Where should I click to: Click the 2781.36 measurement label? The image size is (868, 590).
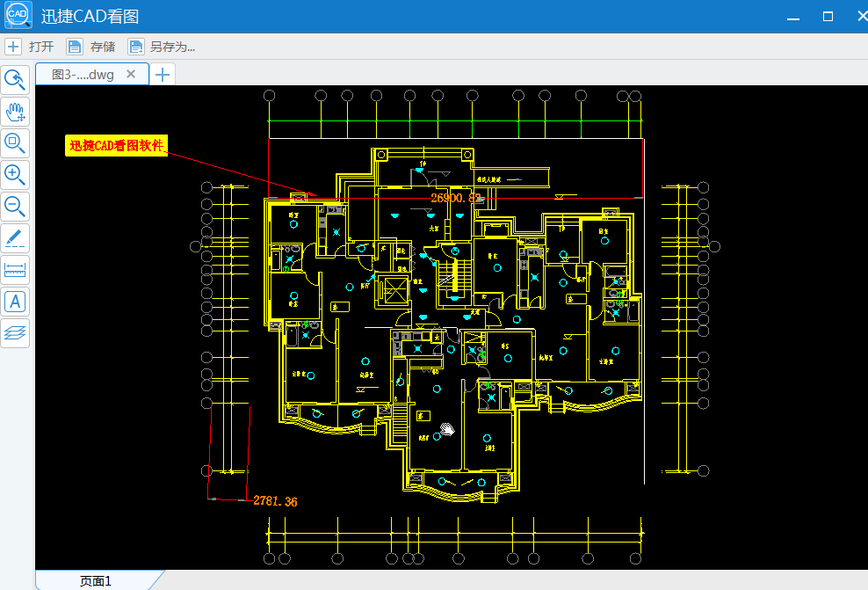(275, 501)
